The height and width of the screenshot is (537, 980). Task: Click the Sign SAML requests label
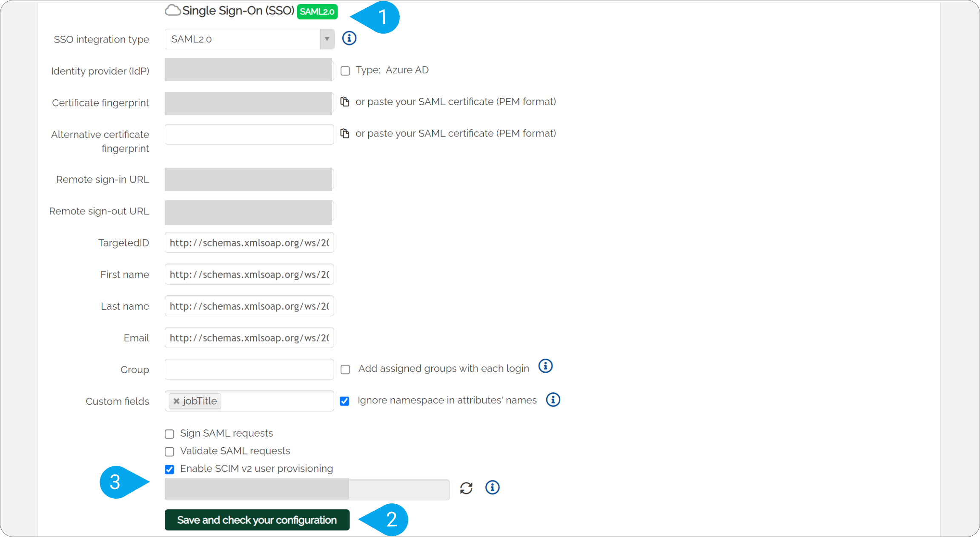point(226,433)
